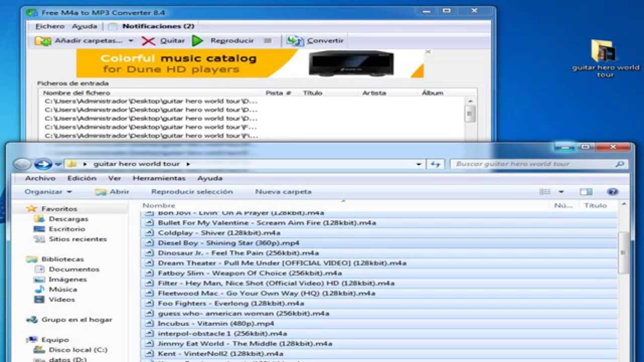Open the Edición menu in Explorer
This screenshot has height=362, width=644.
coord(82,178)
